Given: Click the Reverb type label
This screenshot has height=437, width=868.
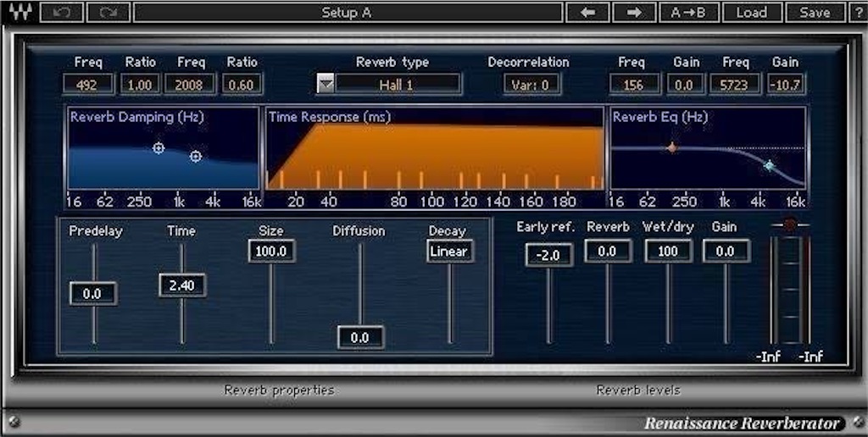Looking at the screenshot, I should pos(392,62).
